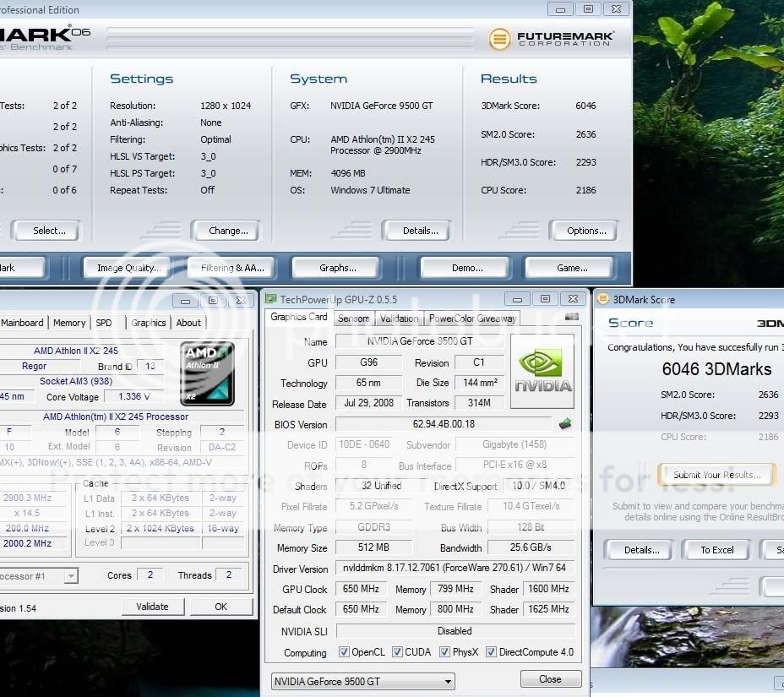Image resolution: width=784 pixels, height=697 pixels.
Task: Toggle the PhysX checkbox
Action: pos(444,652)
